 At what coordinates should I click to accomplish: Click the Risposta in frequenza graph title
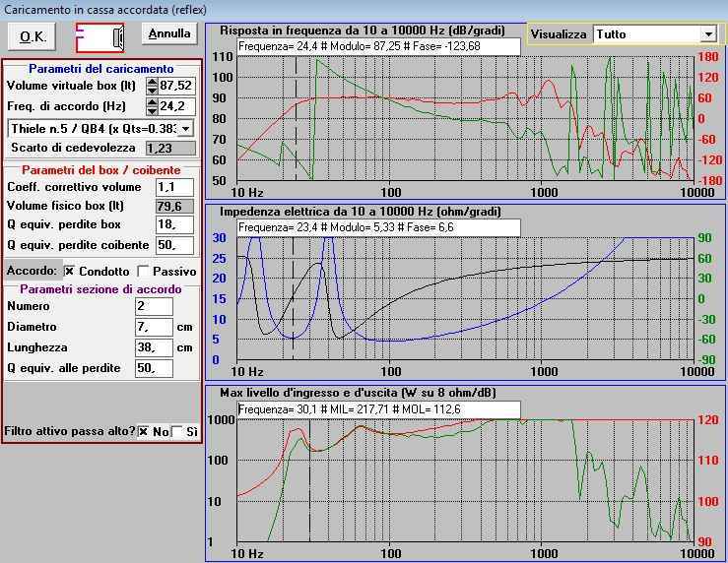point(363,31)
